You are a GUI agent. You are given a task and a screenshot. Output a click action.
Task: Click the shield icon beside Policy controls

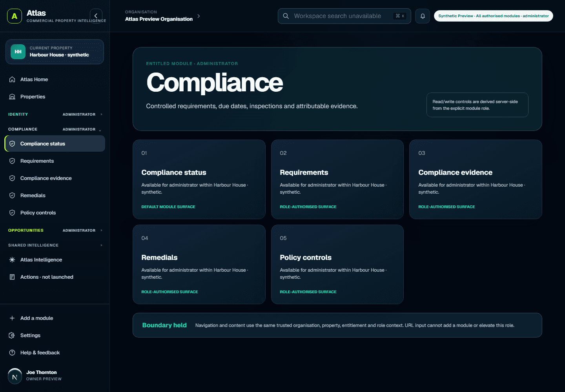point(12,213)
